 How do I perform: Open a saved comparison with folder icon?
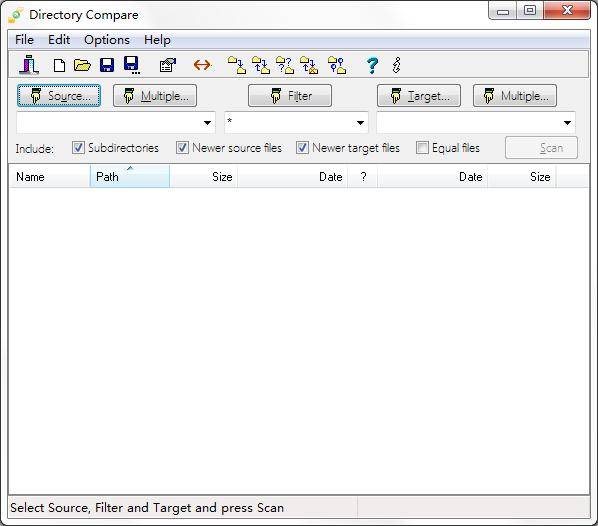click(x=82, y=65)
